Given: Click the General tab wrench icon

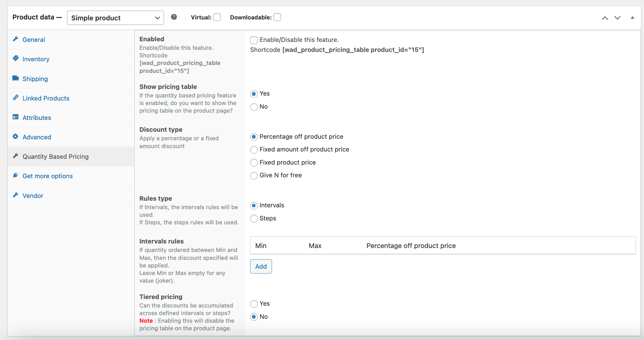Looking at the screenshot, I should click(15, 39).
